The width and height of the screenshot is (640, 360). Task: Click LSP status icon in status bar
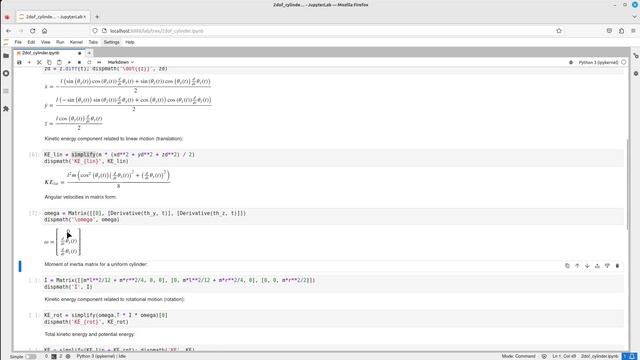click(x=544, y=356)
